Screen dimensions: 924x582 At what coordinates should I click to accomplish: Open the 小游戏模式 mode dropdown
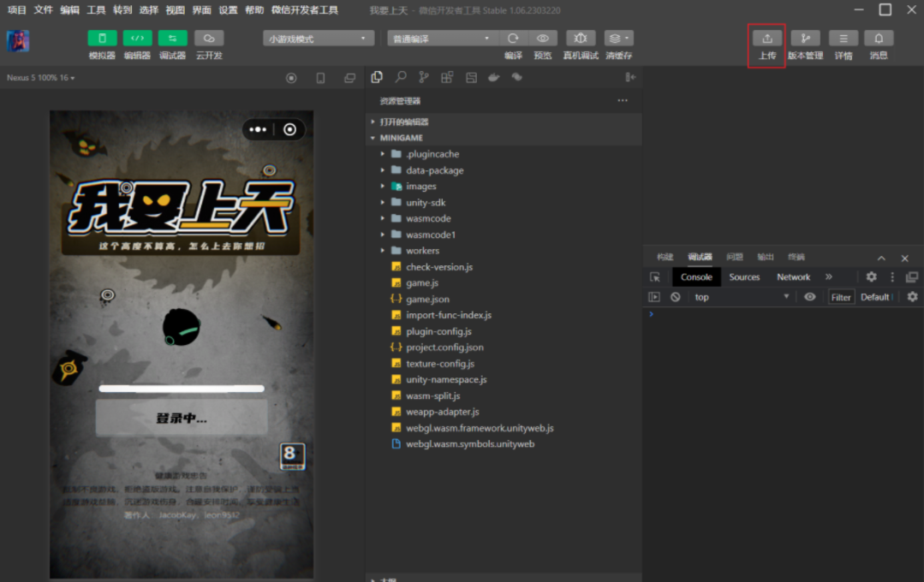[x=319, y=39]
